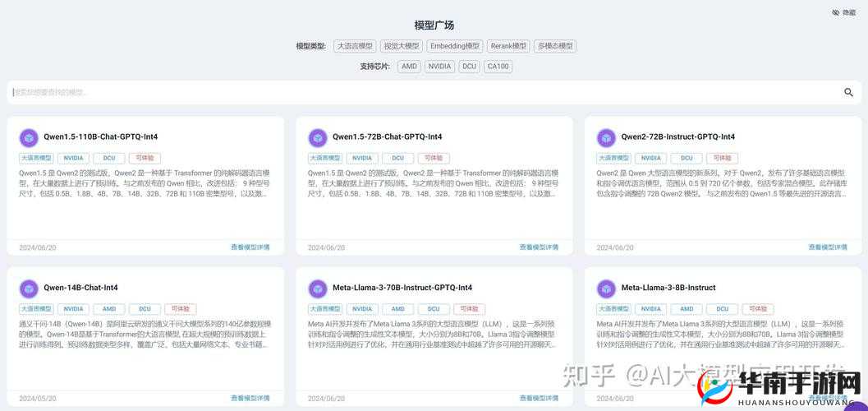Click AMD tag on Meta-Llama-3-70B card
This screenshot has height=411, width=868.
point(398,309)
